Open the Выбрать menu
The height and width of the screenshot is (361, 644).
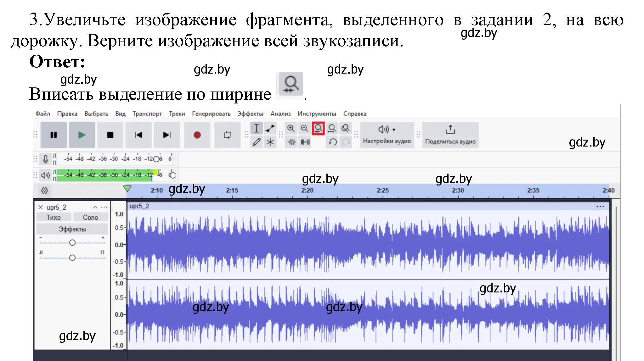tap(96, 114)
